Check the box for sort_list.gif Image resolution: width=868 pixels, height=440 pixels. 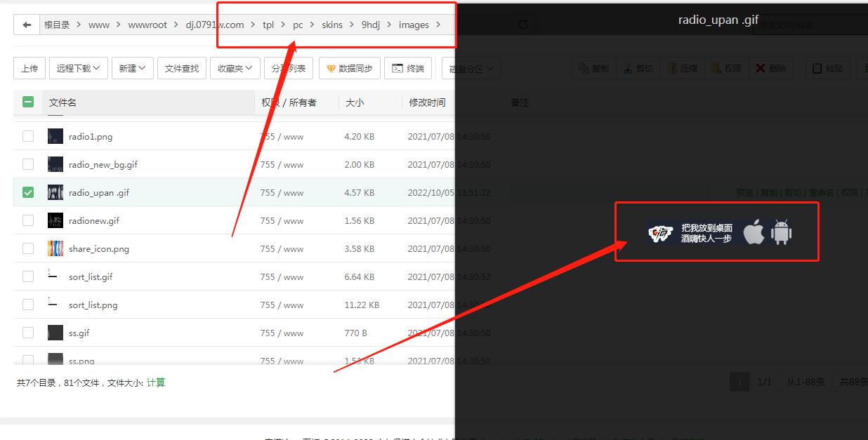(x=28, y=276)
